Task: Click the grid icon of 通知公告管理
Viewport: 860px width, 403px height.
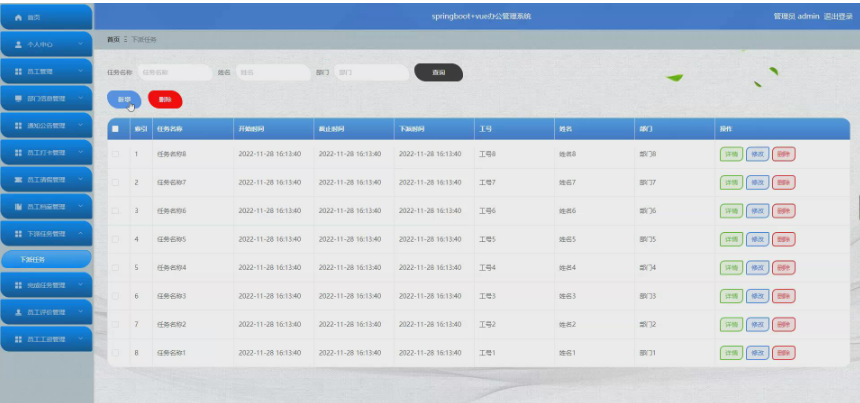Action: pos(18,126)
